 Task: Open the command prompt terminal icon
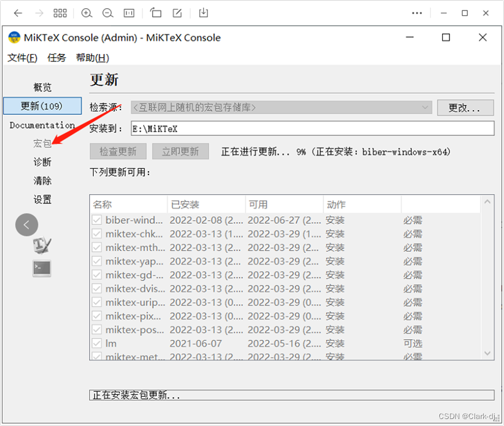pos(42,268)
